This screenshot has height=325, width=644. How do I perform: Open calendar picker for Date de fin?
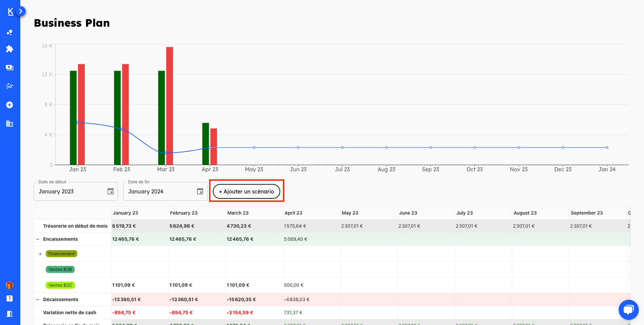pyautogui.click(x=200, y=191)
